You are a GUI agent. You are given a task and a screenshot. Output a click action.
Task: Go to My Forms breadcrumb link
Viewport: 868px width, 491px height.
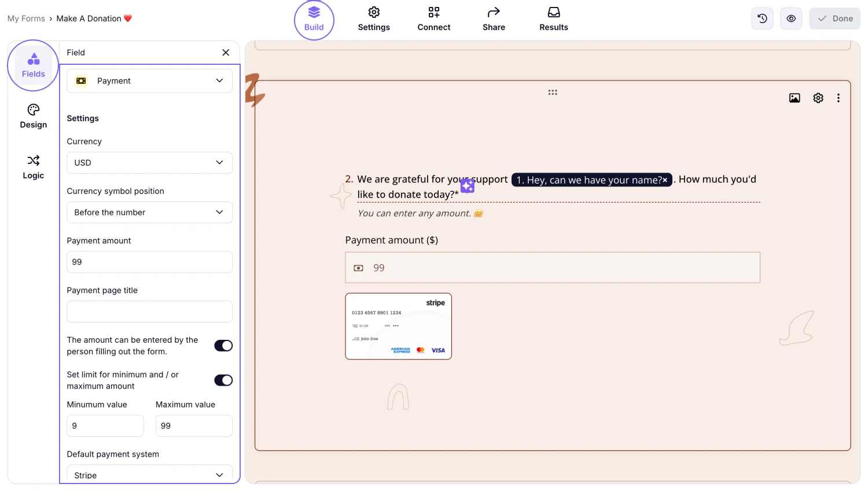click(26, 19)
